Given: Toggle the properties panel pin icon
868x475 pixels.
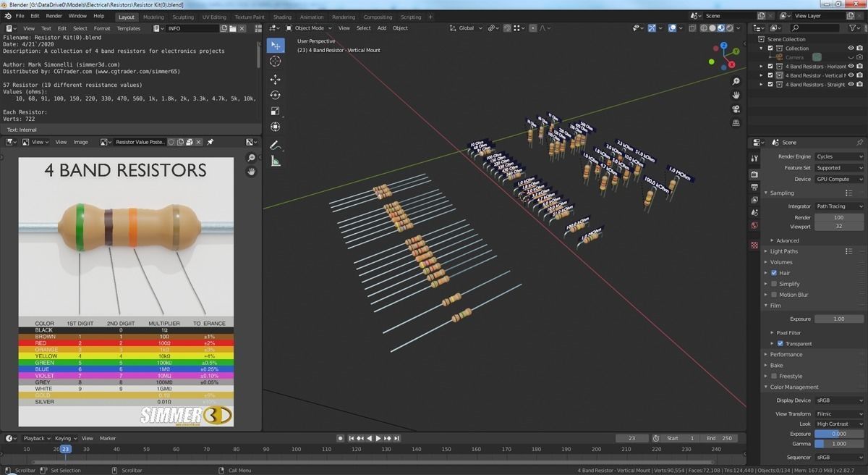Looking at the screenshot, I should [x=859, y=143].
